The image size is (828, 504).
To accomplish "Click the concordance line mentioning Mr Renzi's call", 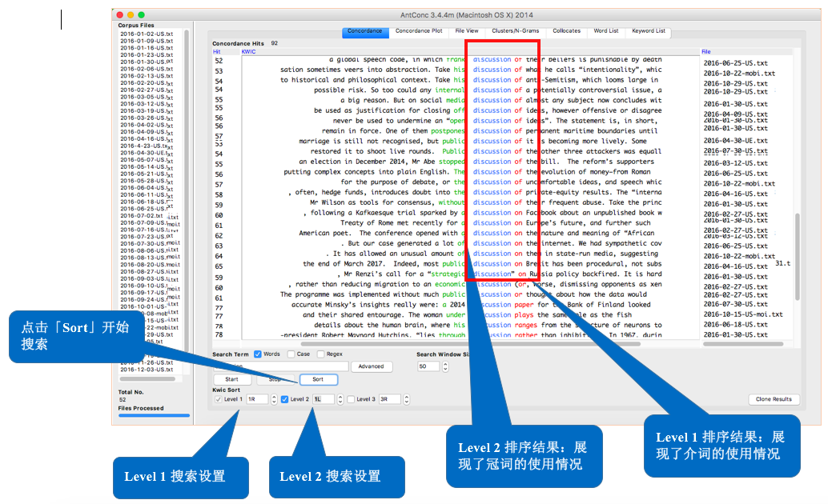I will tap(500, 274).
